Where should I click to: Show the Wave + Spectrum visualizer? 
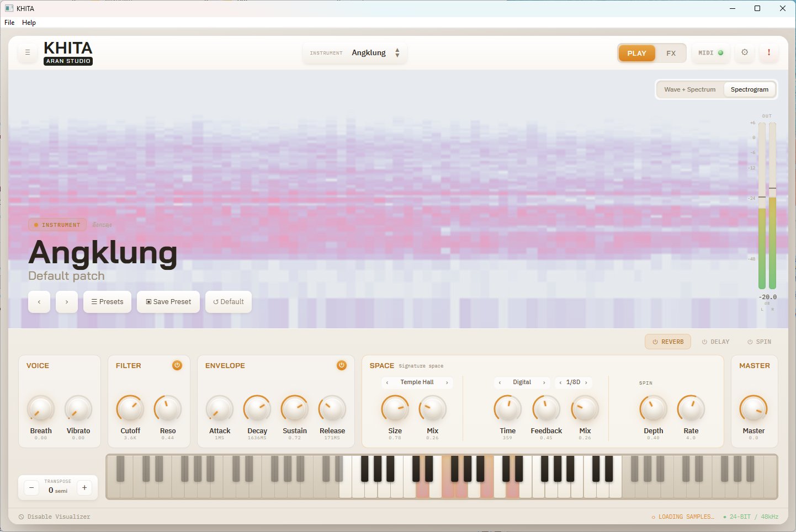click(690, 89)
